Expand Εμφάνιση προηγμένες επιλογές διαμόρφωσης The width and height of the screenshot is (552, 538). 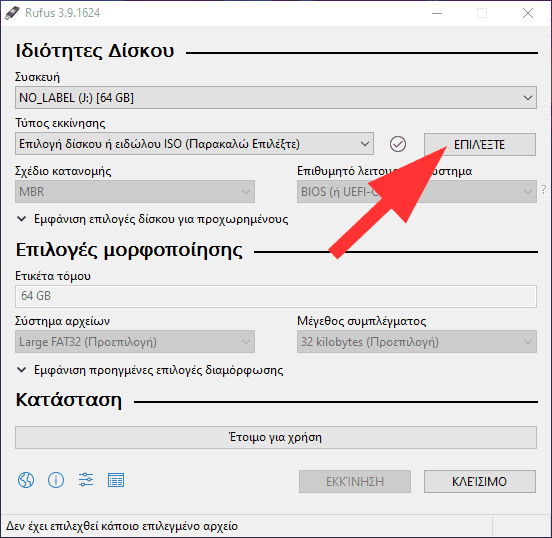[x=150, y=370]
